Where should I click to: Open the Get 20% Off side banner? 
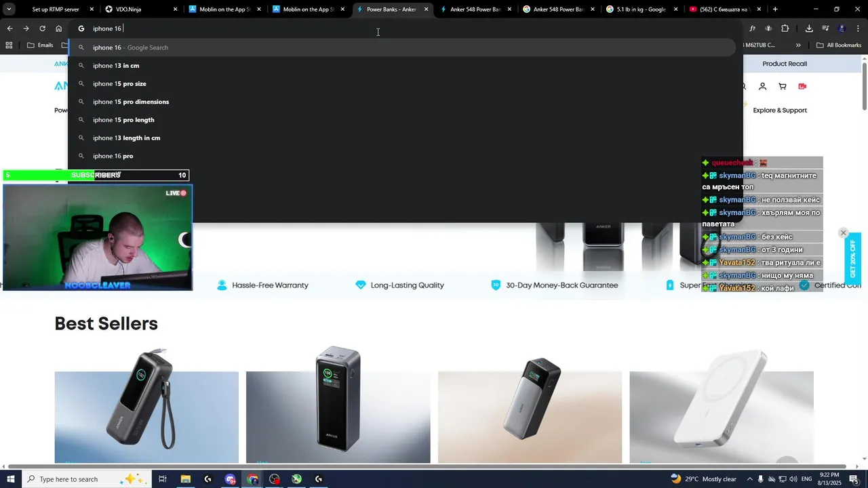[x=853, y=259]
